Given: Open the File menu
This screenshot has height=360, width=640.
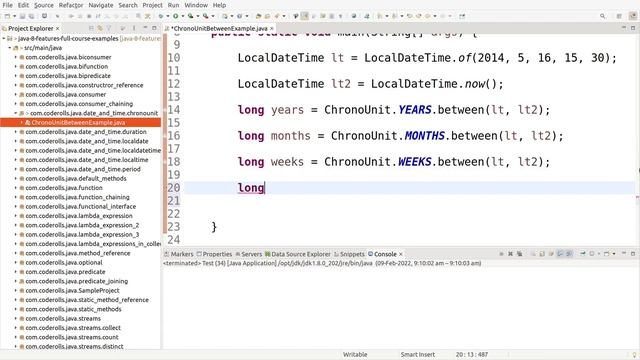Looking at the screenshot, I should (7, 5).
